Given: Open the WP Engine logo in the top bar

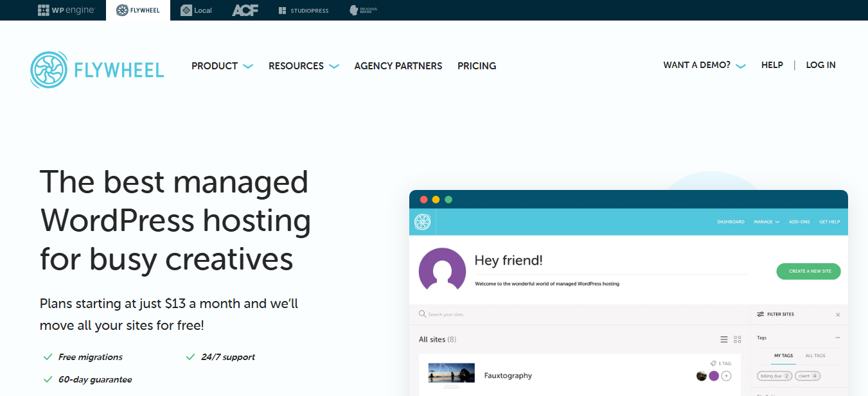Looking at the screenshot, I should pyautogui.click(x=66, y=10).
